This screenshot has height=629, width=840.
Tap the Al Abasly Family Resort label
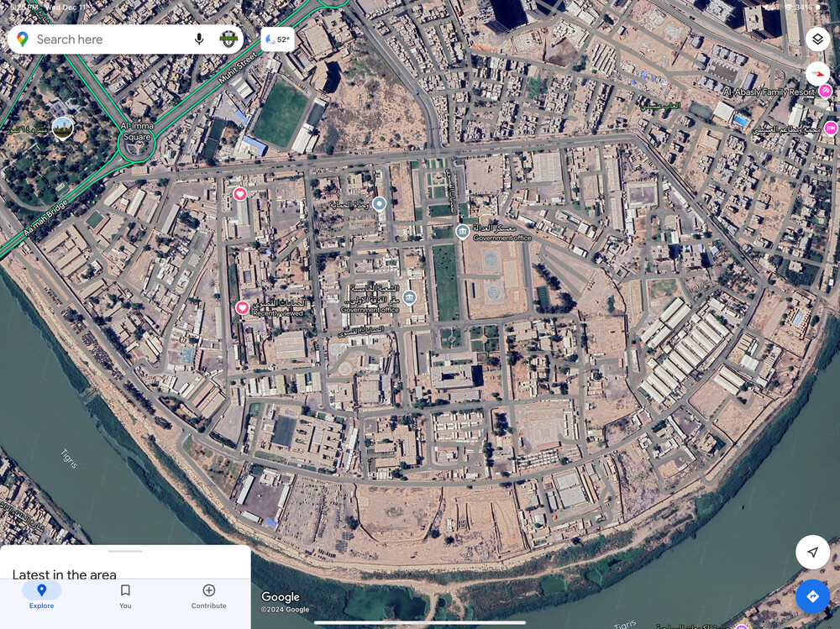pyautogui.click(x=769, y=92)
